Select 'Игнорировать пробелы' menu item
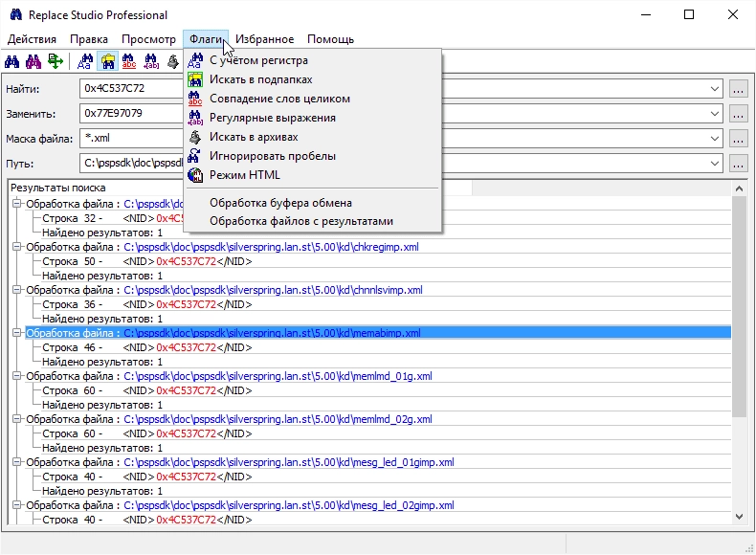Image resolution: width=756 pixels, height=555 pixels. coord(313,156)
